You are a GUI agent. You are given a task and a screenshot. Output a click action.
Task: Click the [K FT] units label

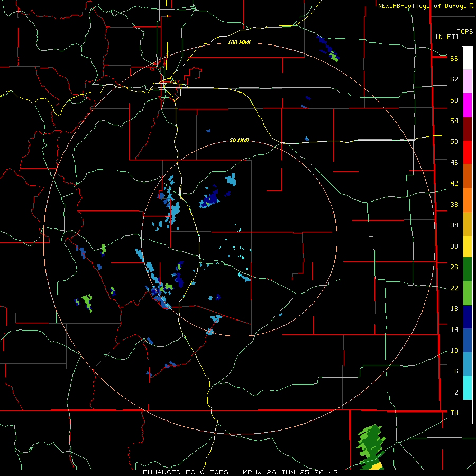(447, 37)
